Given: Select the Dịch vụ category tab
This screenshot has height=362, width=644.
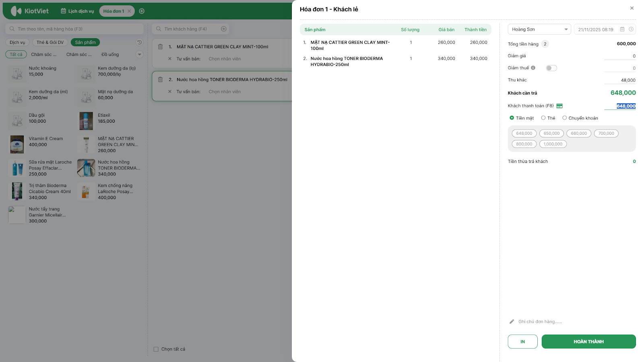Looking at the screenshot, I should point(17,42).
